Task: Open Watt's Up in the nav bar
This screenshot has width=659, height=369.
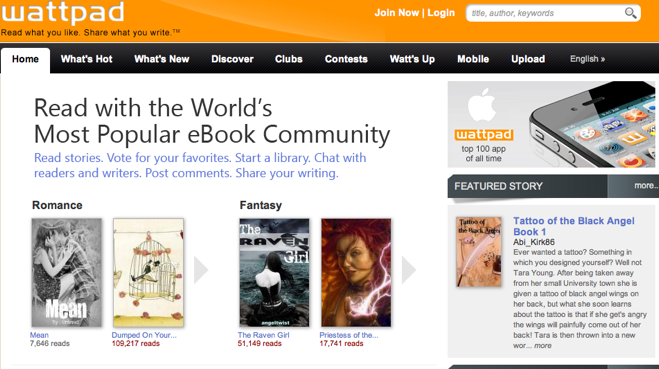Action: coord(412,59)
